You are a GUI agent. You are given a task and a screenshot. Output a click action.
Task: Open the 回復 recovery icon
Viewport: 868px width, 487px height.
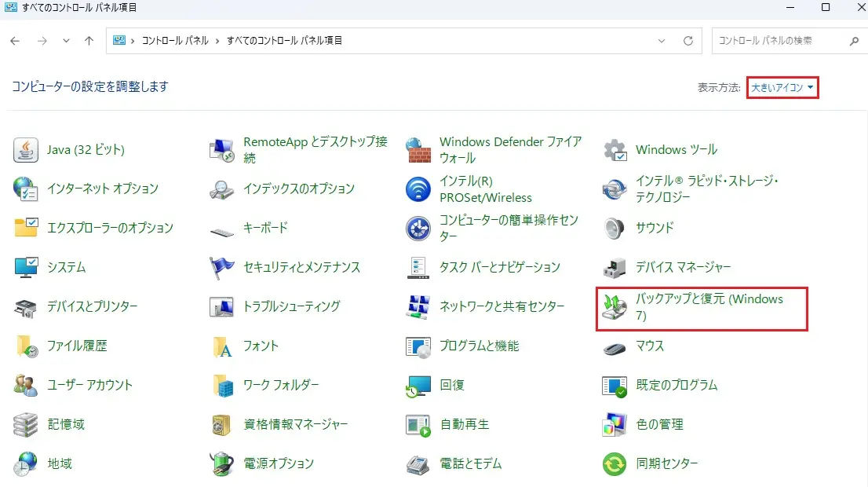pos(418,386)
